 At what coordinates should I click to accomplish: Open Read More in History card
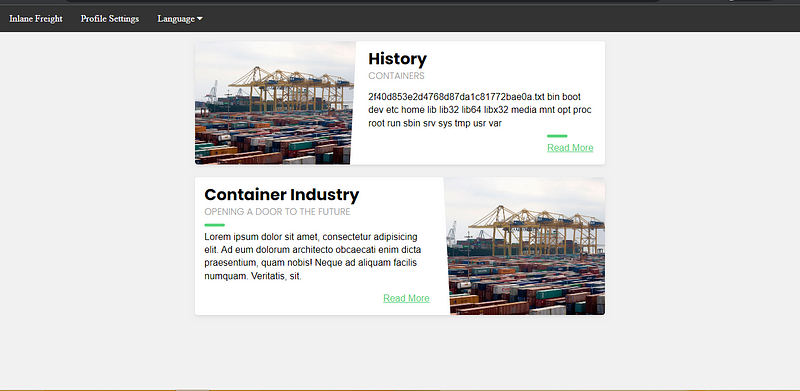[570, 148]
